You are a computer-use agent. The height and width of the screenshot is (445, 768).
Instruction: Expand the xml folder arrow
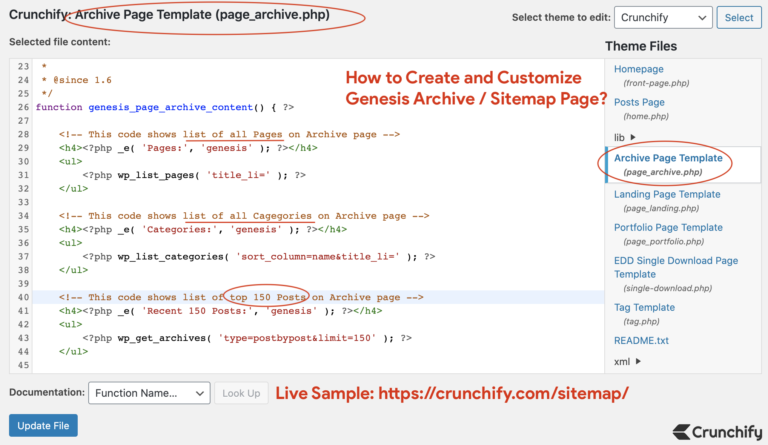637,361
